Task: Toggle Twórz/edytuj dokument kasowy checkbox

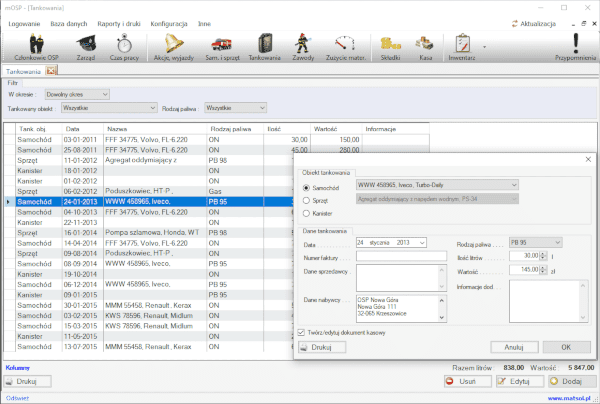Action: 302,332
